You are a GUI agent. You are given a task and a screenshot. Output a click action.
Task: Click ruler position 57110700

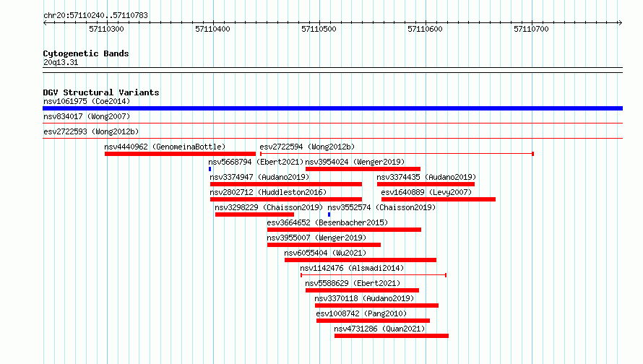pos(532,29)
